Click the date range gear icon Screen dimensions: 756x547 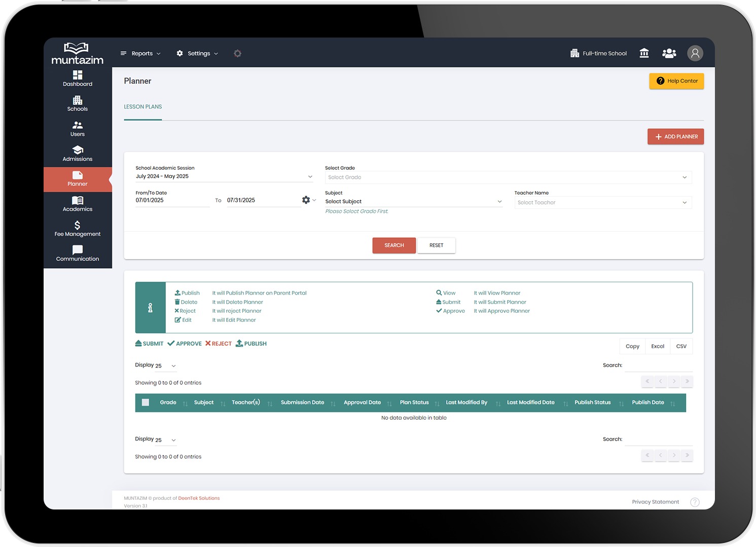(x=306, y=200)
